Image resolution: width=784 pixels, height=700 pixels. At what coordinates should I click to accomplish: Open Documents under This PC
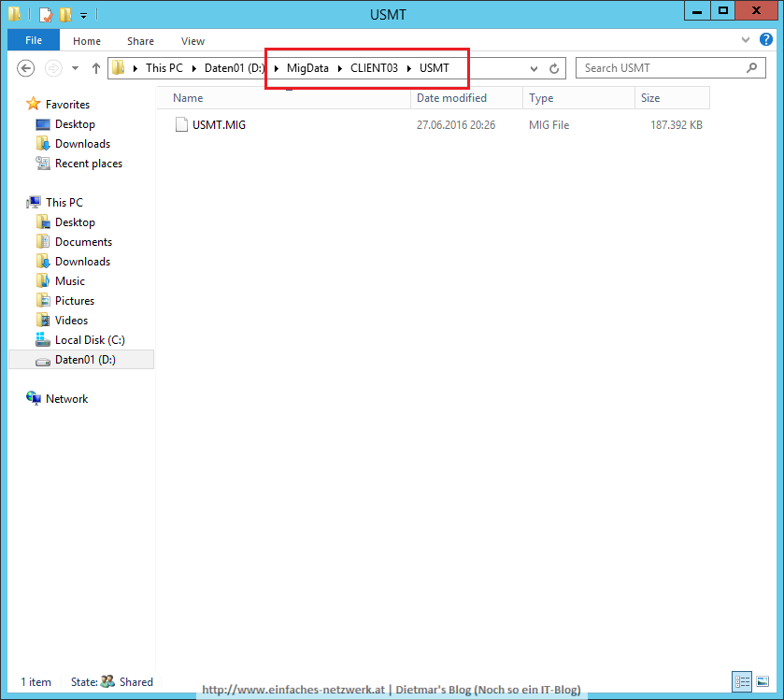point(83,242)
